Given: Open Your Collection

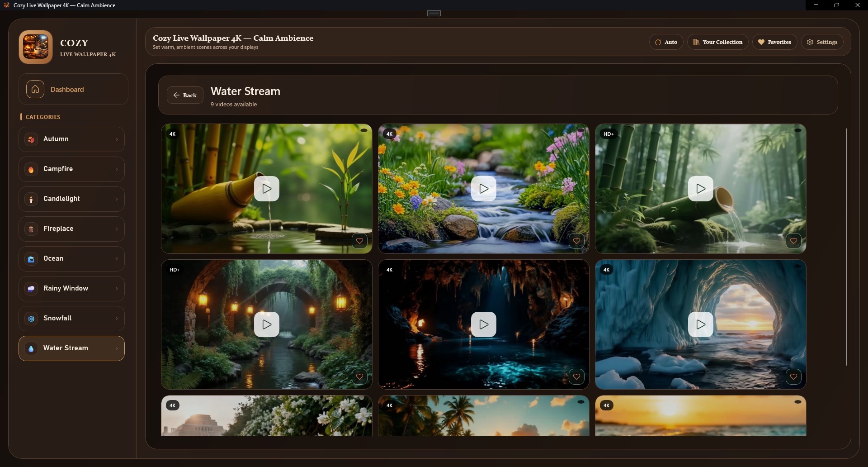Looking at the screenshot, I should coord(717,42).
